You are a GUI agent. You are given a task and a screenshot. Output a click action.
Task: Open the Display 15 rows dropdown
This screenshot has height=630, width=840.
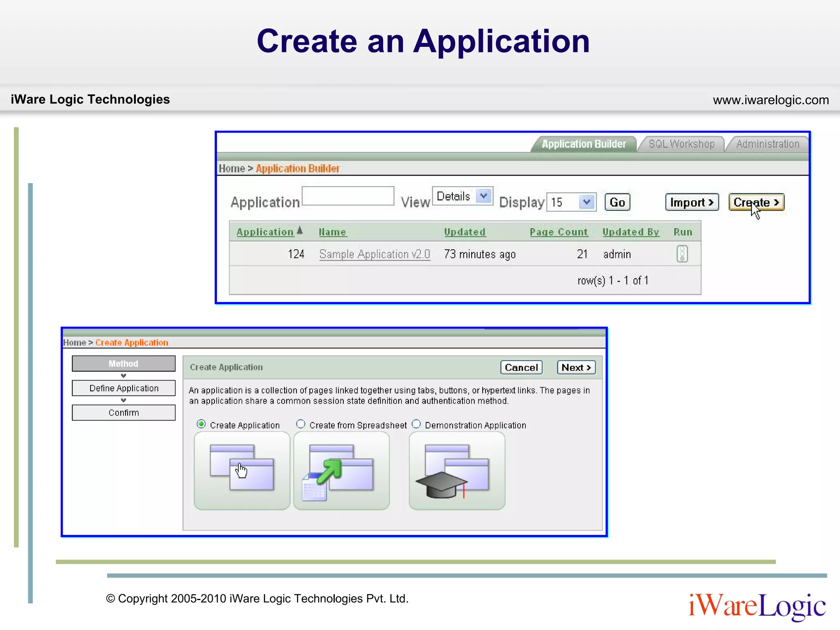click(571, 202)
